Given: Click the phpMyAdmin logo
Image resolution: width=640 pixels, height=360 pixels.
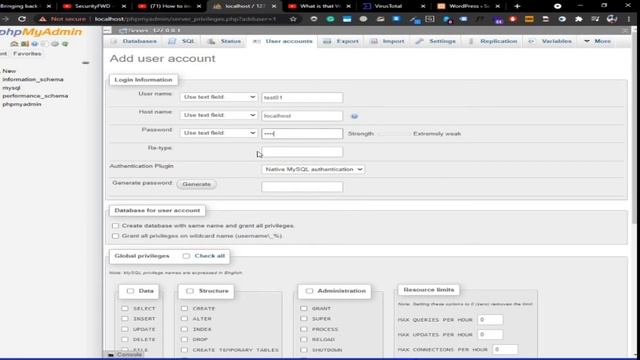Looking at the screenshot, I should click(41, 32).
